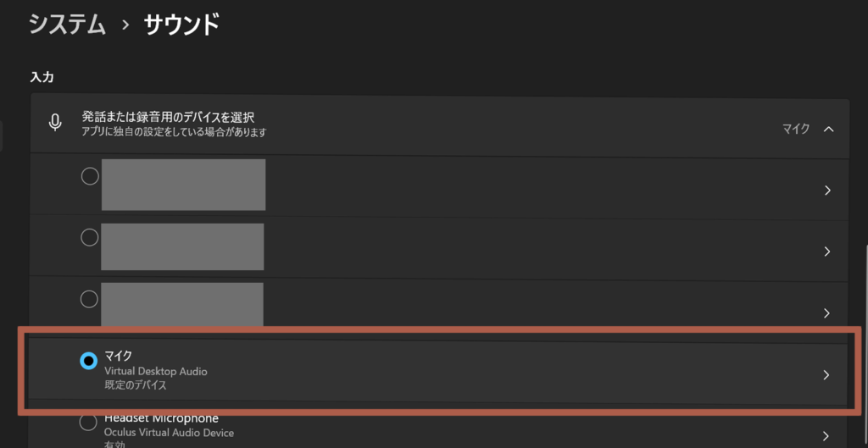Select the second redacted input device radio

[x=89, y=237]
